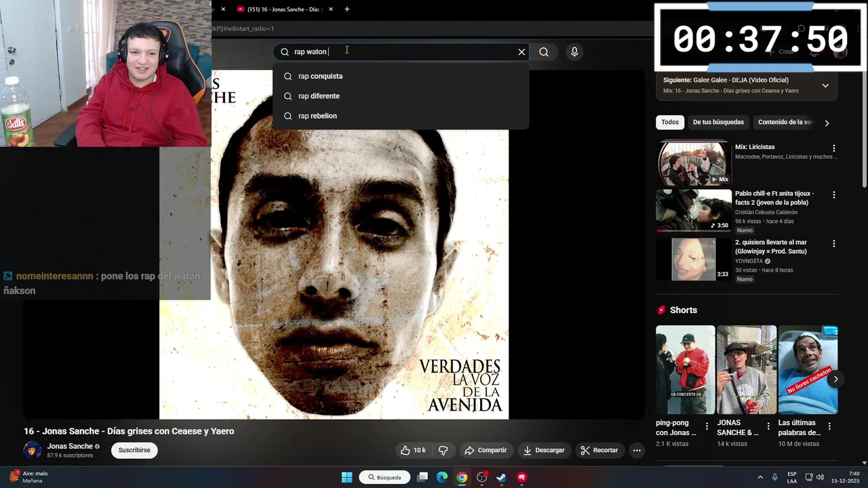Open volume control in system tray
868x488 pixels.
pos(820,477)
